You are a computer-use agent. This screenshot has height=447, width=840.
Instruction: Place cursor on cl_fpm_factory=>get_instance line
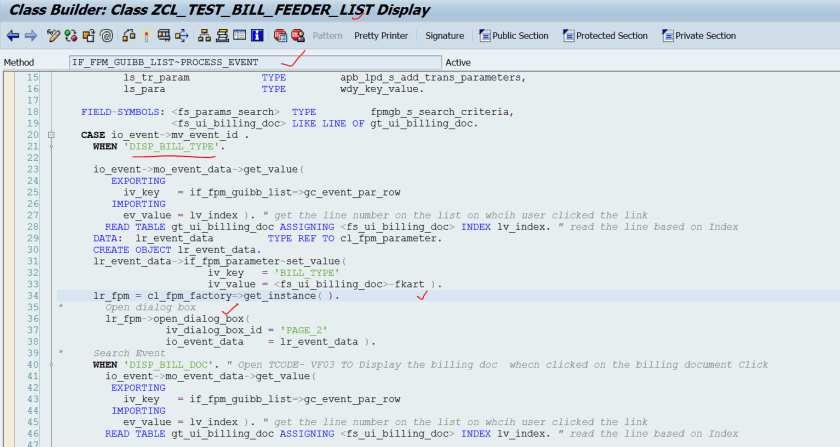pyautogui.click(x=216, y=296)
